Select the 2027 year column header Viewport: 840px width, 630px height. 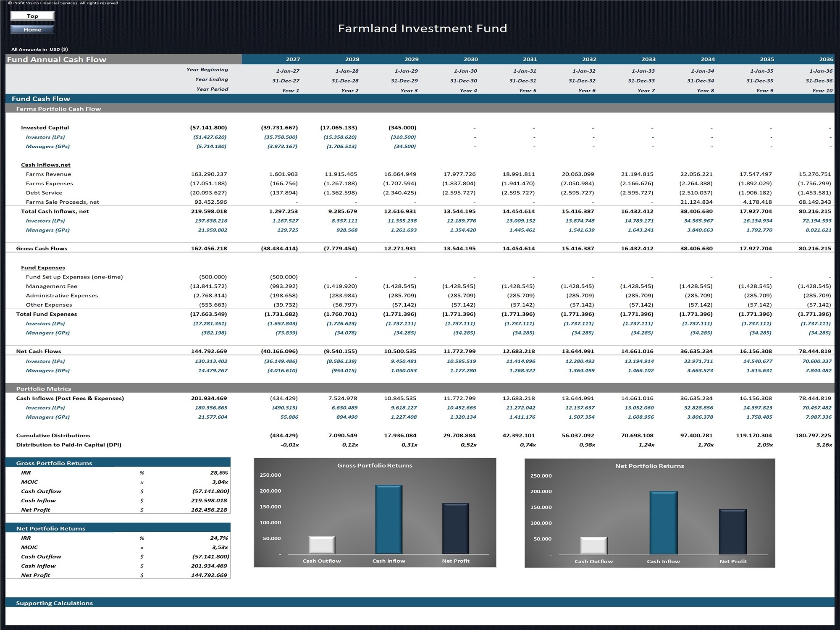click(x=293, y=59)
